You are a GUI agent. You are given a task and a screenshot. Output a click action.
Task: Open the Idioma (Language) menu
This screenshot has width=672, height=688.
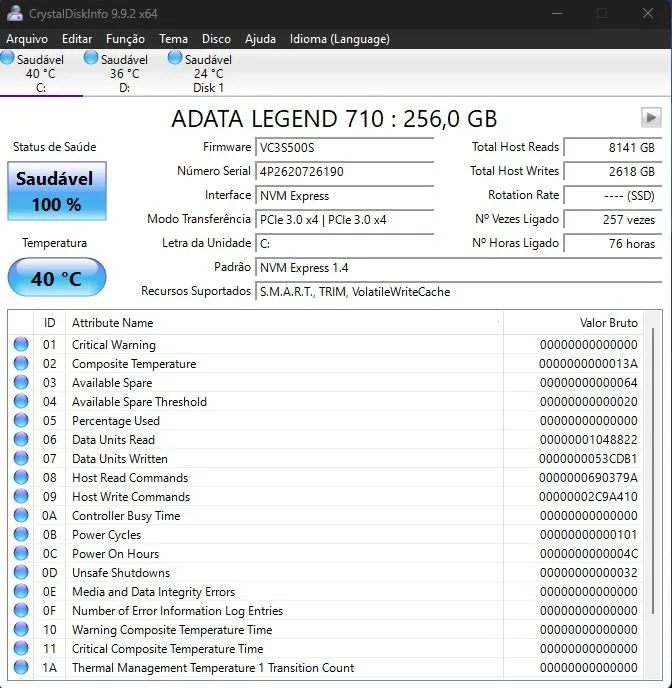click(x=340, y=39)
